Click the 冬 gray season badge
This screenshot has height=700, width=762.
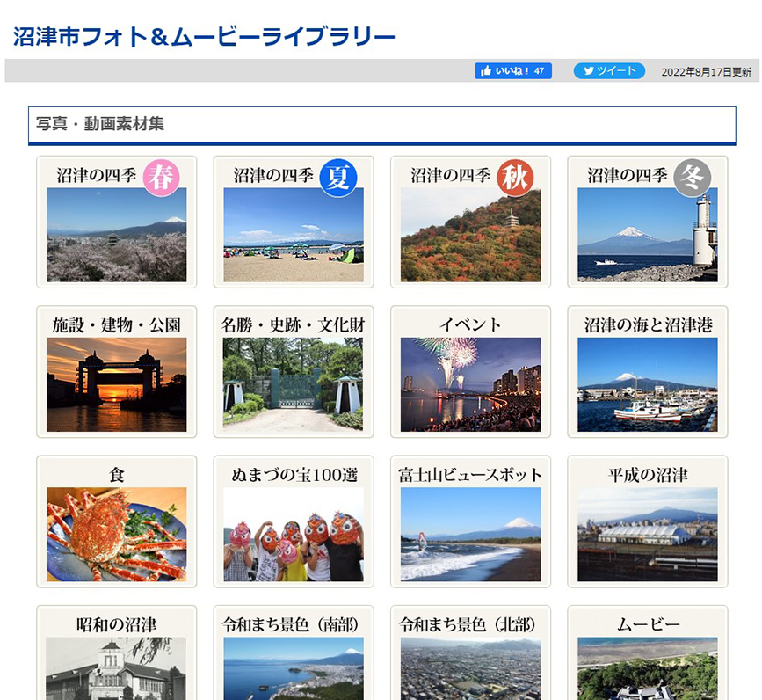(692, 178)
